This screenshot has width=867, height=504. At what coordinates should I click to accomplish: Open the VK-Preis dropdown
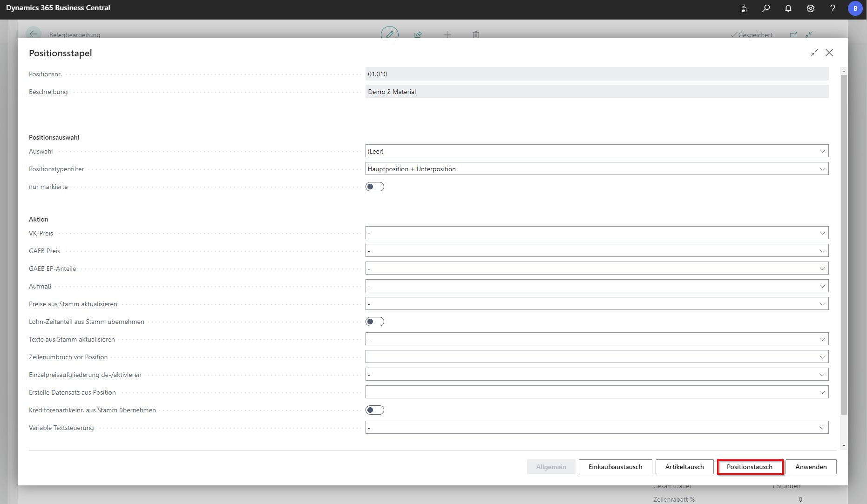596,233
